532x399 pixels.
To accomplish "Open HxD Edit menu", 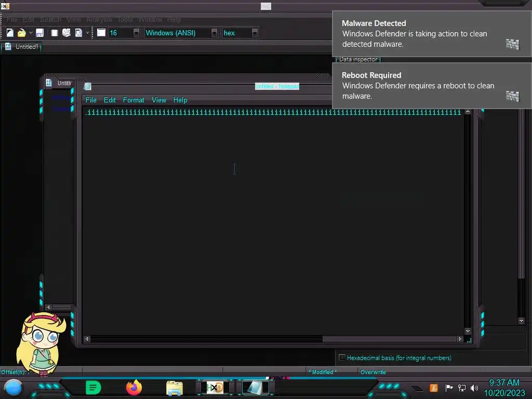I will (29, 20).
